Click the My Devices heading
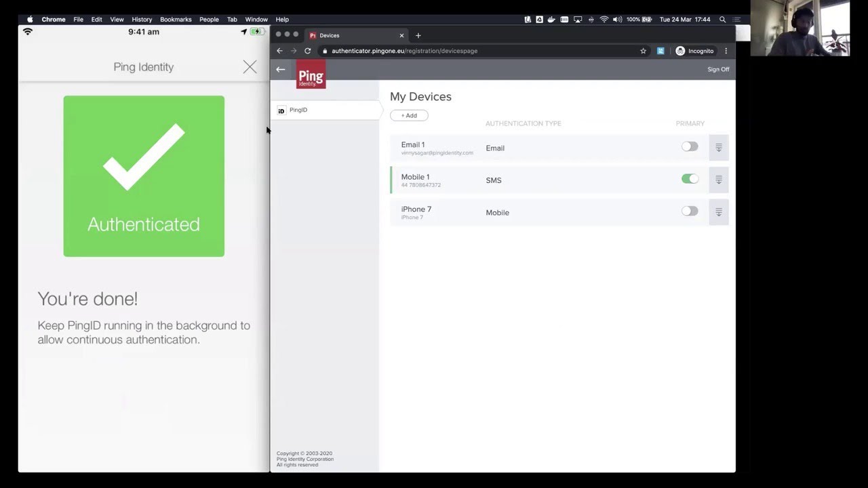Screen dimensions: 868x488 [x=420, y=97]
